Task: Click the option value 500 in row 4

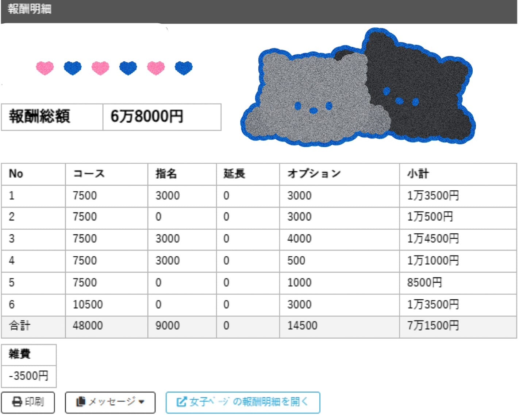Action: coord(296,261)
